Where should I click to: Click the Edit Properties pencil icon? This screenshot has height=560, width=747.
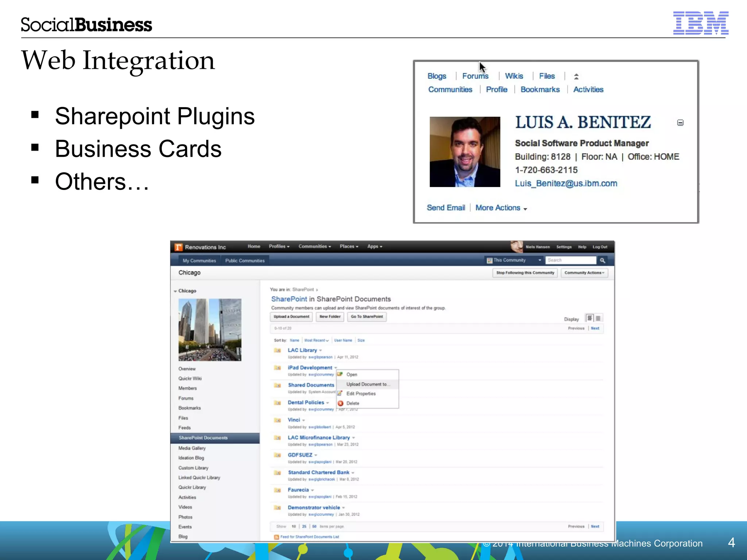340,393
